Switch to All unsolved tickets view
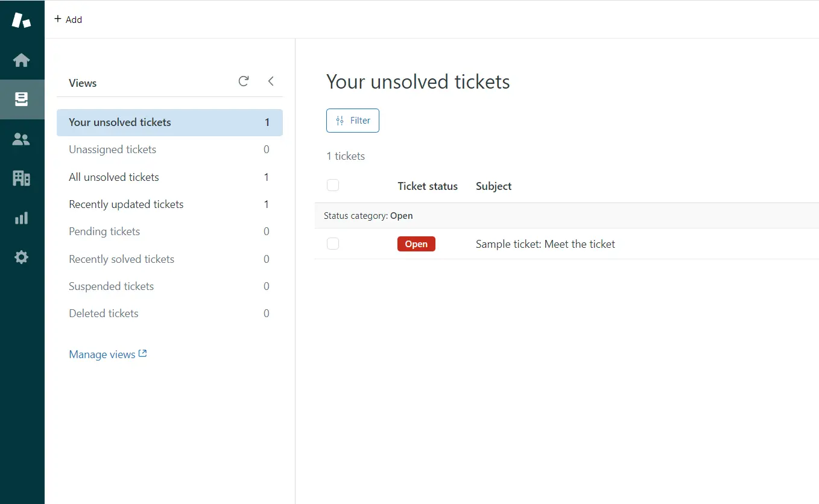Screen dimensions: 819x504 [114, 177]
